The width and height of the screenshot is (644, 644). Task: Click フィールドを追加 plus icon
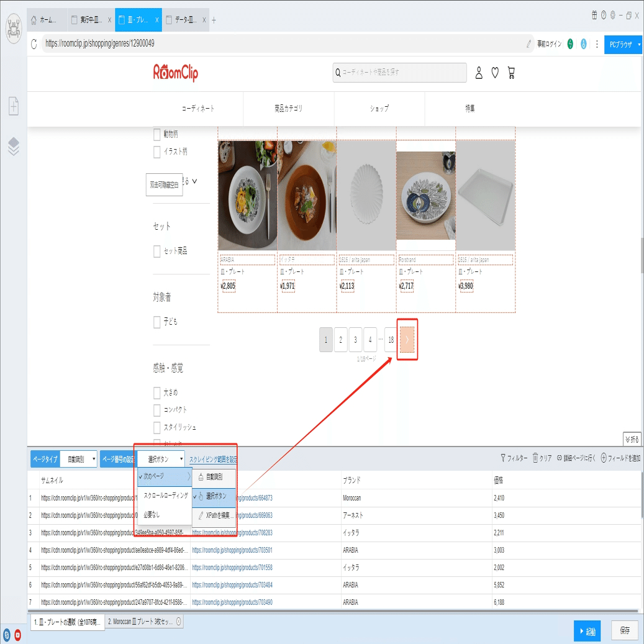(x=604, y=458)
